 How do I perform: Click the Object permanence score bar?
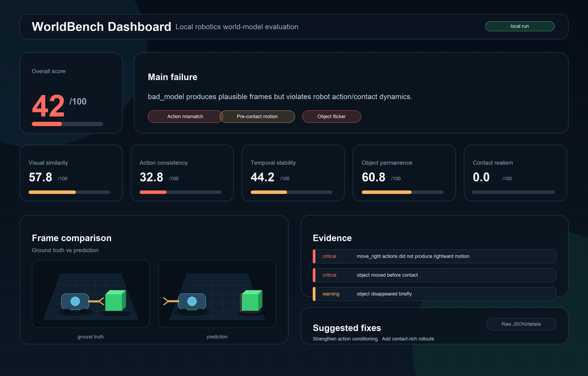click(x=403, y=192)
